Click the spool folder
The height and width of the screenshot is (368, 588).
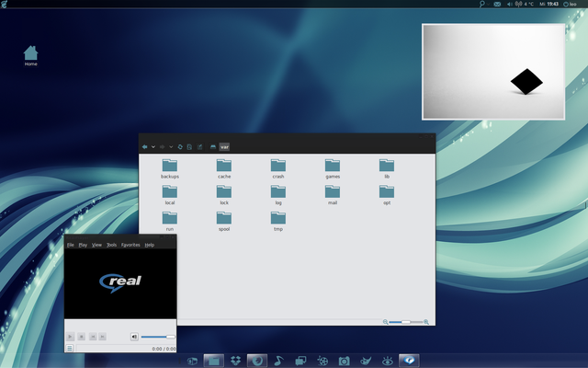[x=224, y=221]
